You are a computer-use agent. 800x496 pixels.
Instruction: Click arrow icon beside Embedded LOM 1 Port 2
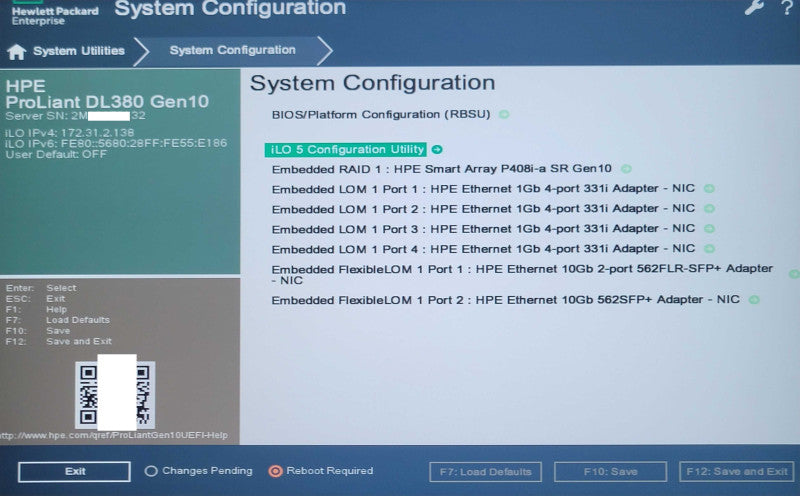pyautogui.click(x=709, y=209)
